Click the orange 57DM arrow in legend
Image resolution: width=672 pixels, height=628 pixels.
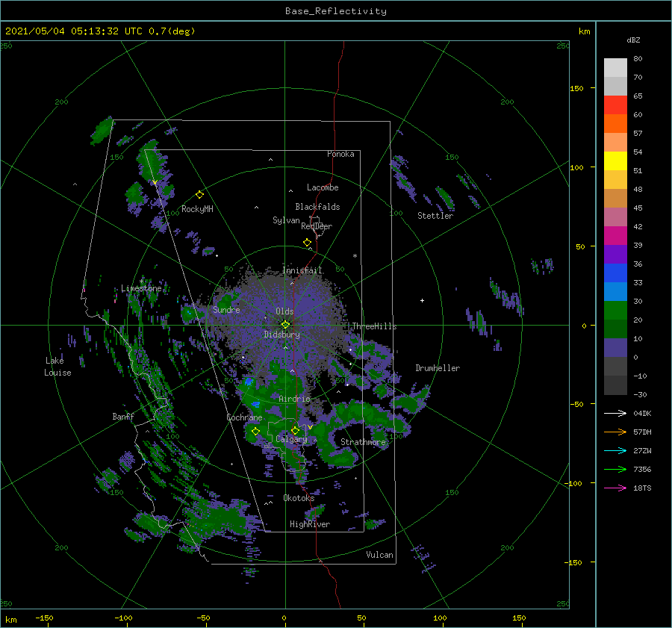coord(615,432)
